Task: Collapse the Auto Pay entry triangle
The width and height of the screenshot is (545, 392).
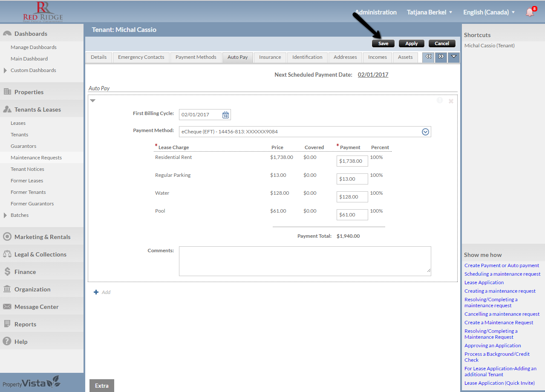Action: (92, 101)
